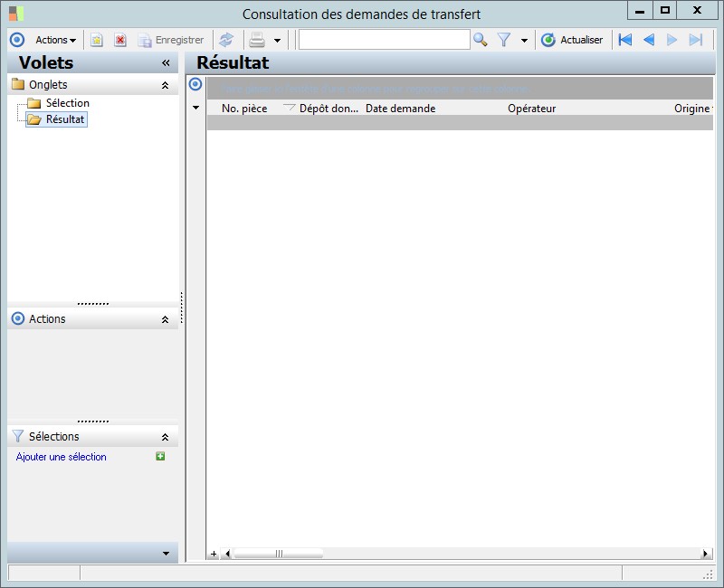Click the plus icon beside the scrollbar
The width and height of the screenshot is (724, 588).
click(x=214, y=554)
